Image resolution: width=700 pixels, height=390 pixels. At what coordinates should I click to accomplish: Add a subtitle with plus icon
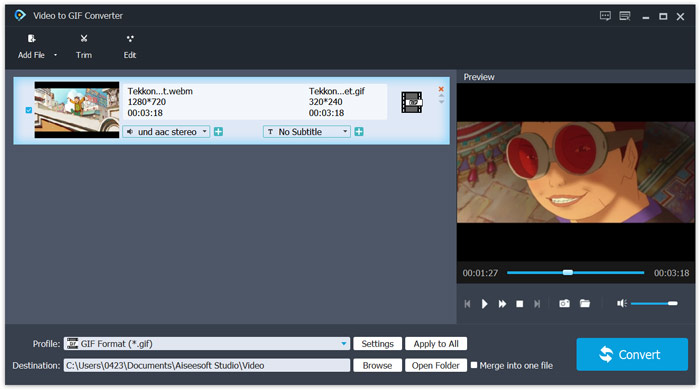[359, 132]
